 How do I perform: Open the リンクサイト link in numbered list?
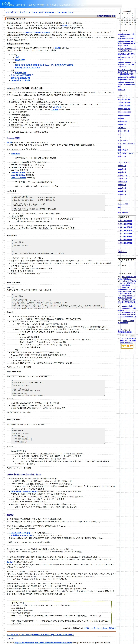(x=58, y=107)
